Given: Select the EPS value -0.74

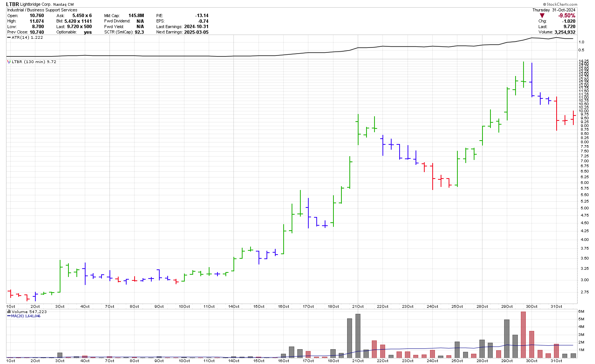Looking at the screenshot, I should click(x=203, y=21).
